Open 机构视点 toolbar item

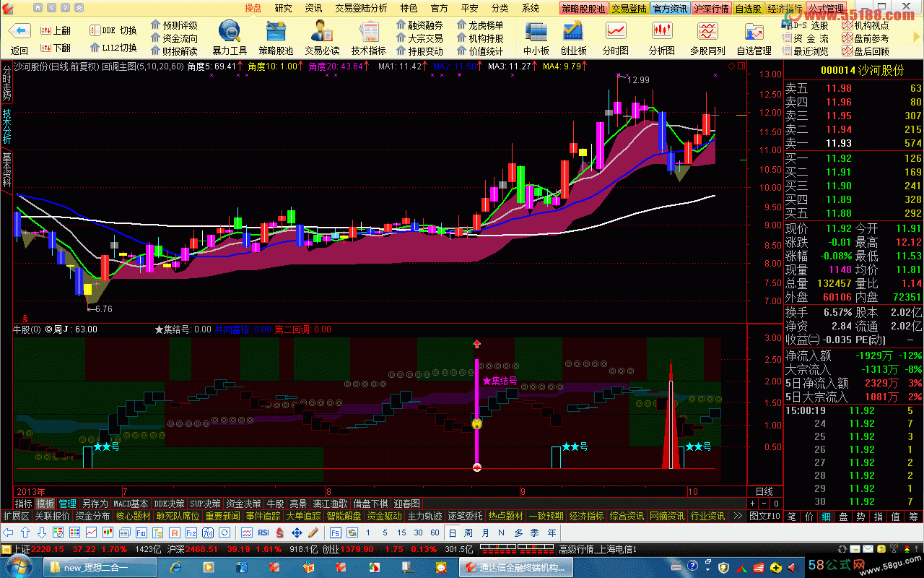(x=866, y=25)
